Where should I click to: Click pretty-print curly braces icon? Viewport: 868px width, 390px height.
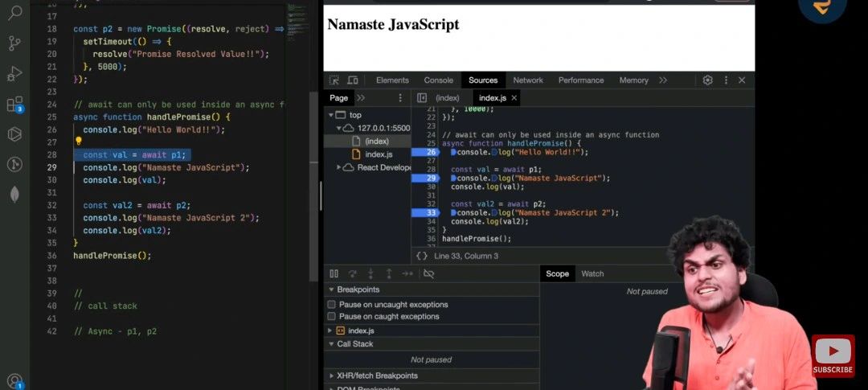[422, 256]
